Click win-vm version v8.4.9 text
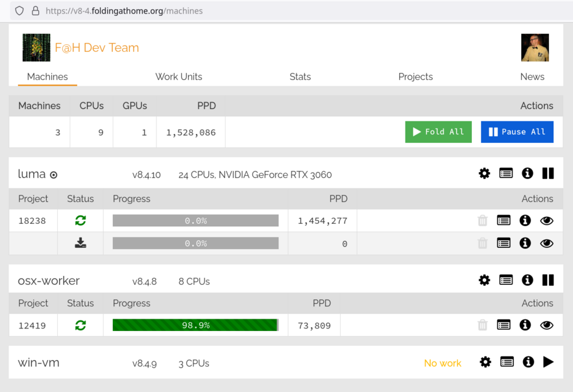Viewport: 573px width, 392px height. [144, 364]
